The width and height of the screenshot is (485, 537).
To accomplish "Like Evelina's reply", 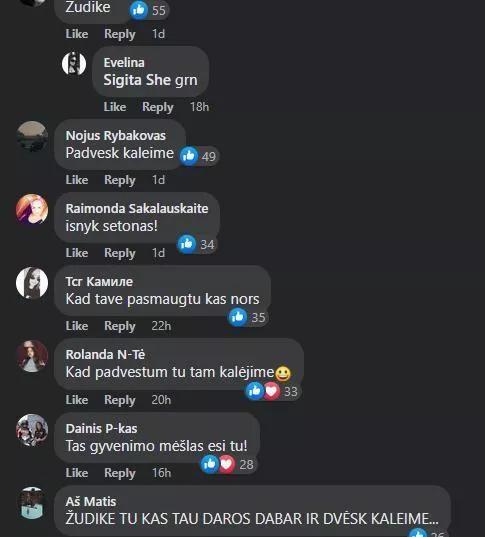I will point(115,107).
